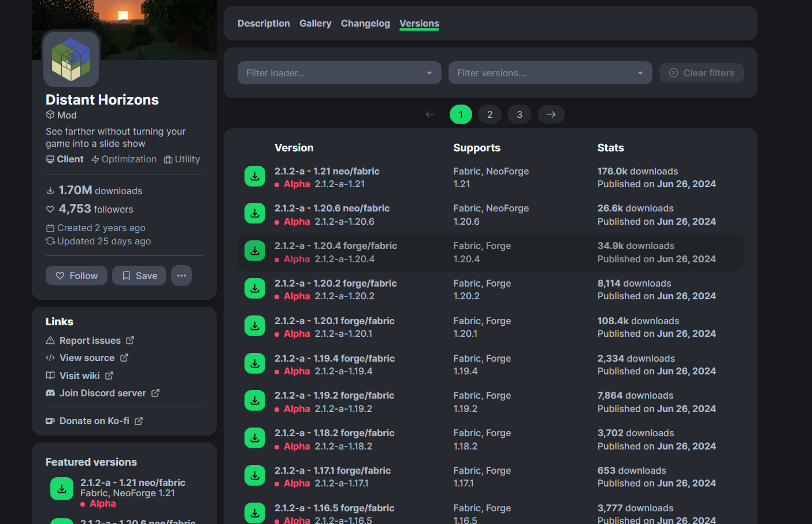Open the Filter versions dropdown
This screenshot has height=524, width=812.
pos(550,73)
